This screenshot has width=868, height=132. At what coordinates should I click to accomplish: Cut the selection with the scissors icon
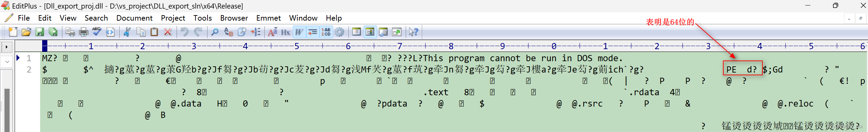127,32
